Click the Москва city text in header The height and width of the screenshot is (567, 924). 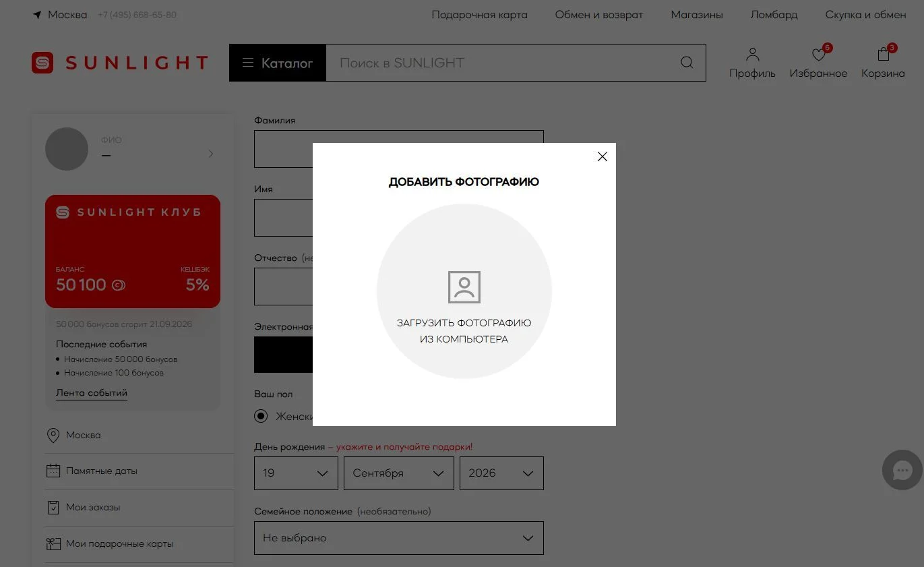pos(67,15)
